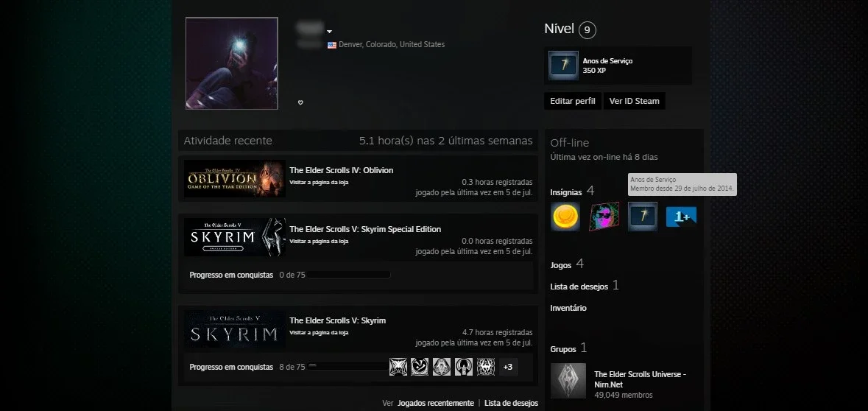Open the fifth Skyrim achievement icon
The height and width of the screenshot is (411, 868).
pyautogui.click(x=486, y=367)
